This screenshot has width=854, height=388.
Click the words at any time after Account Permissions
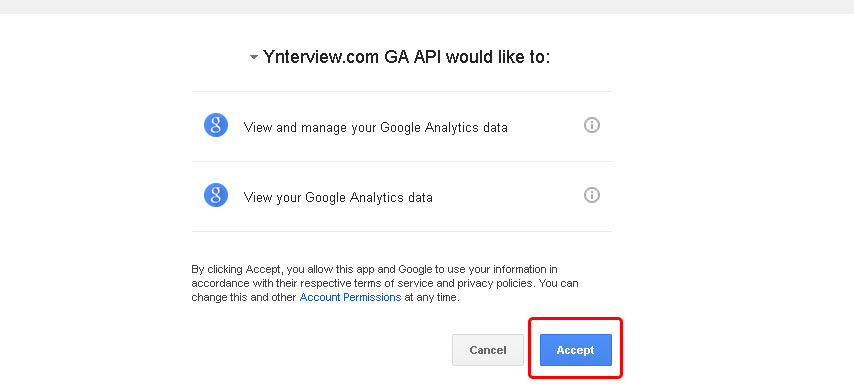[x=432, y=298]
